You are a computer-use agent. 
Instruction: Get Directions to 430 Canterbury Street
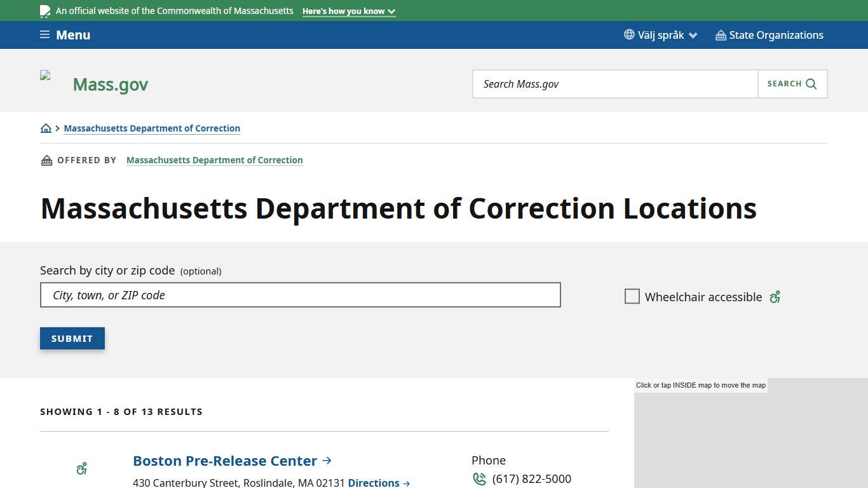pos(374,482)
